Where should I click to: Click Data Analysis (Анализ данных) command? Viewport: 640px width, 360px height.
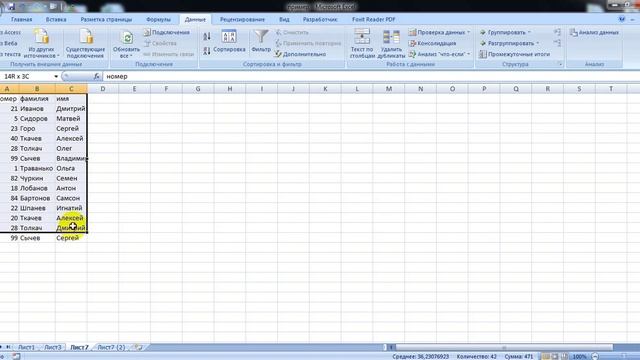click(594, 32)
